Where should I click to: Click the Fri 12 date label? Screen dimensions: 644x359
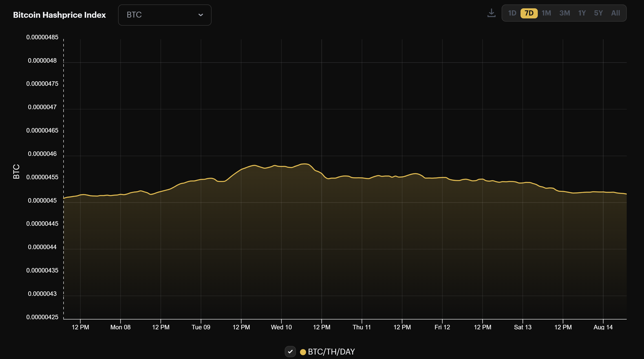coord(442,327)
